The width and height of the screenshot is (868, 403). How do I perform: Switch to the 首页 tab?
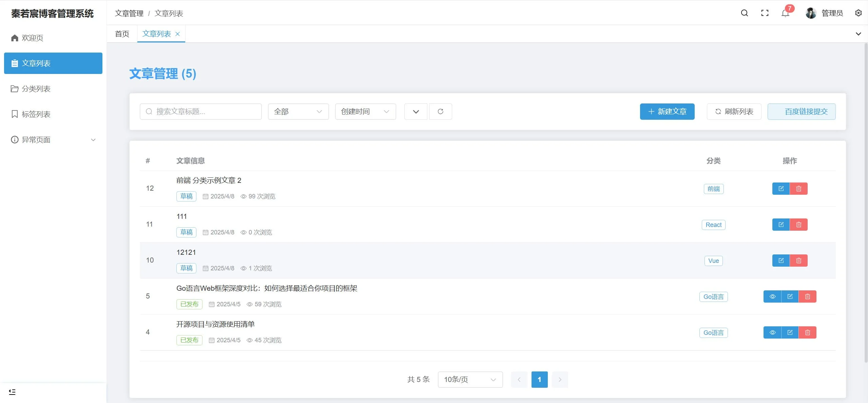pyautogui.click(x=122, y=34)
